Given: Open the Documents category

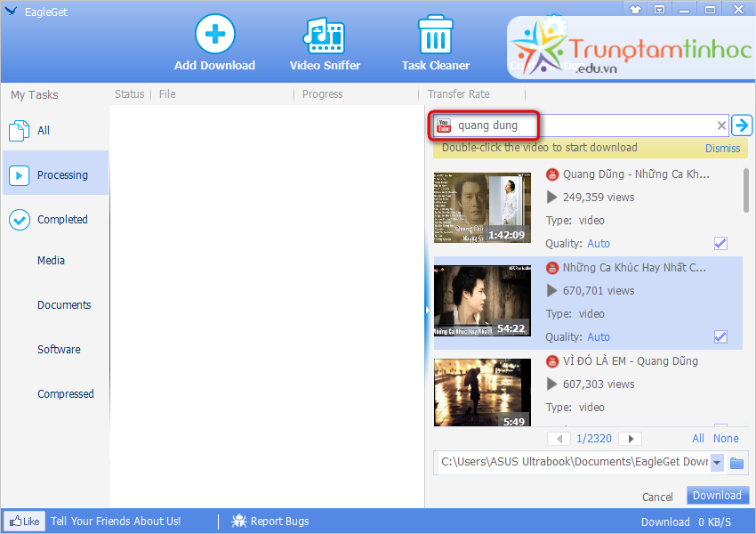Looking at the screenshot, I should coord(64,305).
